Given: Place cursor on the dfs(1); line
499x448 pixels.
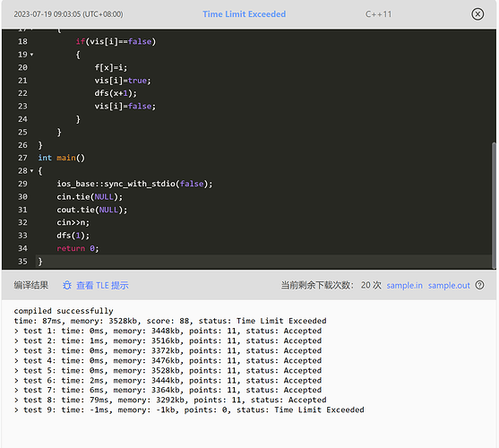Looking at the screenshot, I should (73, 236).
